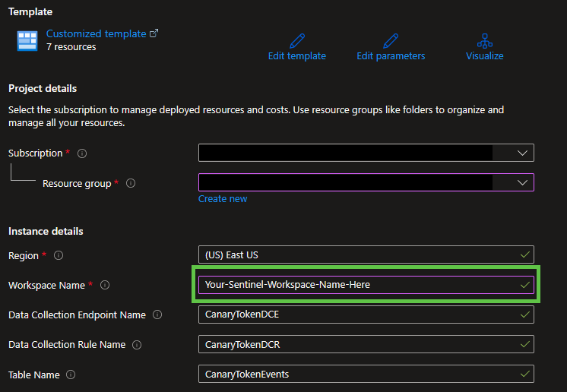
Task: Click the 'Workspace Name' label
Action: 46,286
